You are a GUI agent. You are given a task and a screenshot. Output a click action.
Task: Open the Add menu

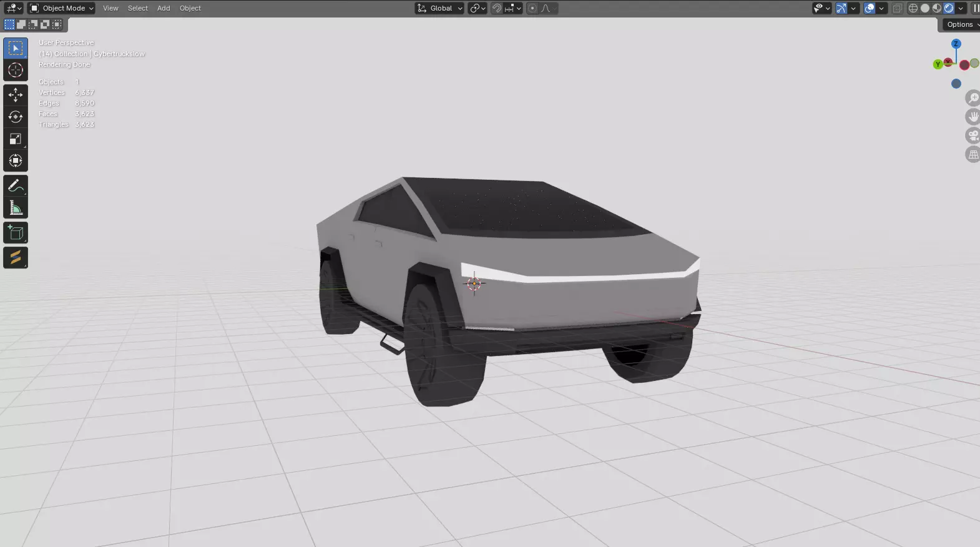(164, 8)
